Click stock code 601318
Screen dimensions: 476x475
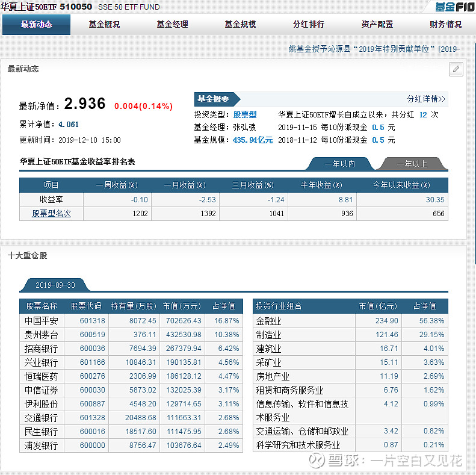pyautogui.click(x=92, y=321)
